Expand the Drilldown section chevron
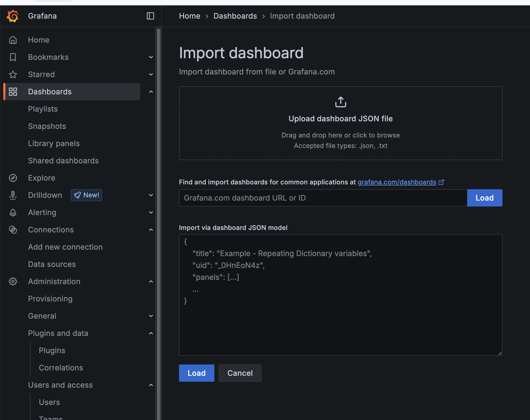 coord(151,195)
